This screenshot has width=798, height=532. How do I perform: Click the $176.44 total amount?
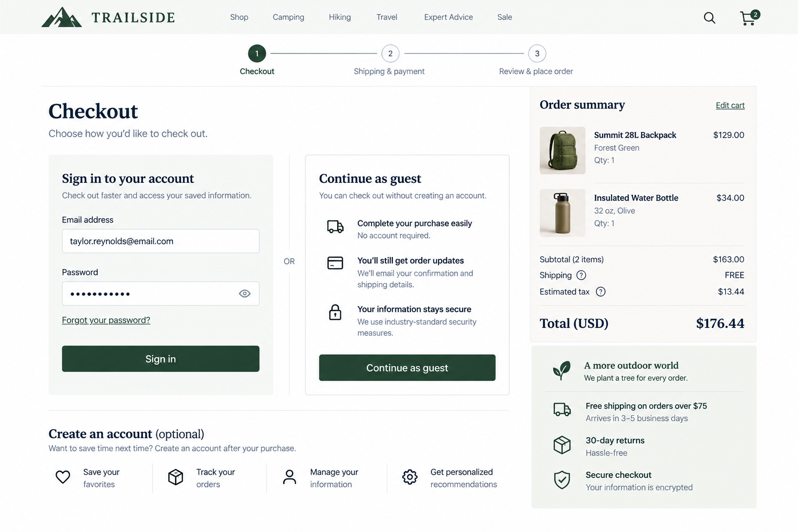(x=720, y=323)
